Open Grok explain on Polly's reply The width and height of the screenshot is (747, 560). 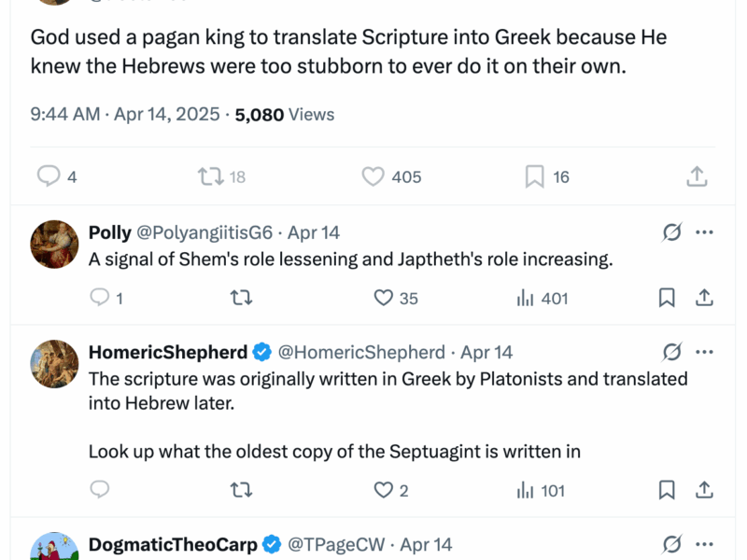[x=671, y=232]
